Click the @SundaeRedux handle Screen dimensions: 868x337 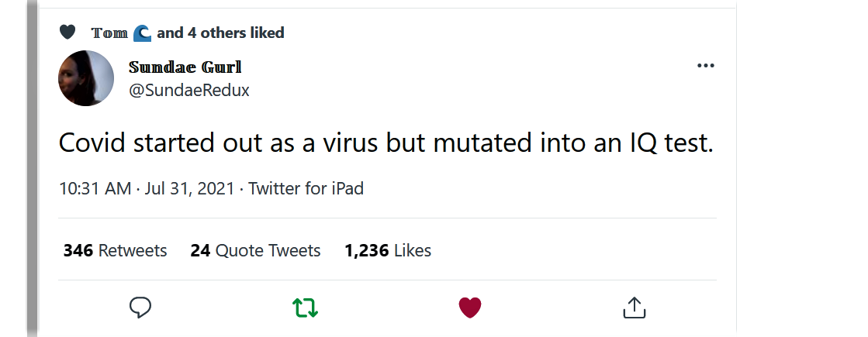(188, 90)
